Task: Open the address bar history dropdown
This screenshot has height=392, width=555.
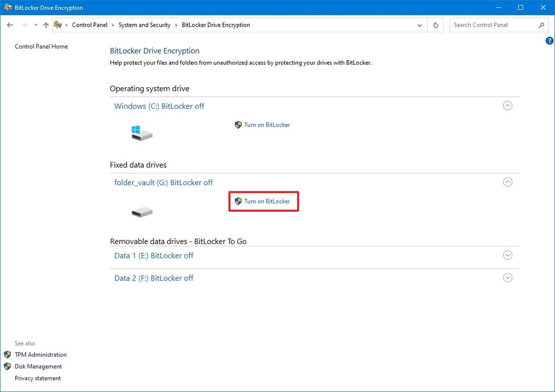Action: point(419,25)
